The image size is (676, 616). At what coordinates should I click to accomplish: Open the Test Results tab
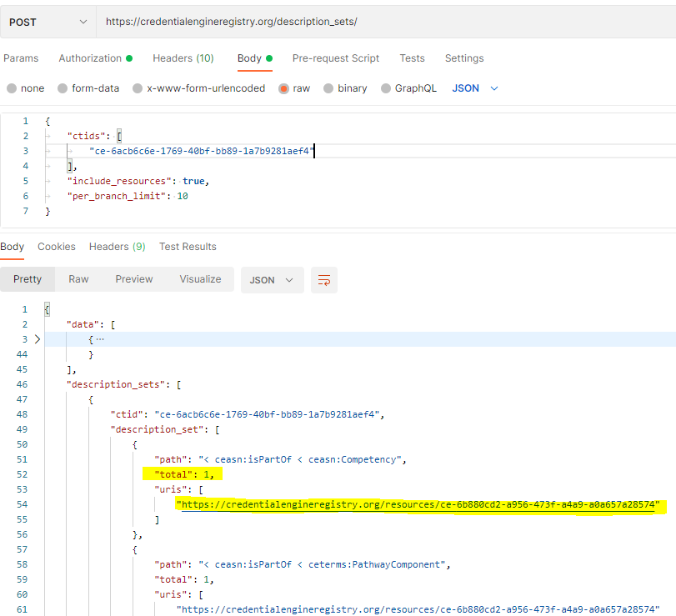(x=188, y=247)
